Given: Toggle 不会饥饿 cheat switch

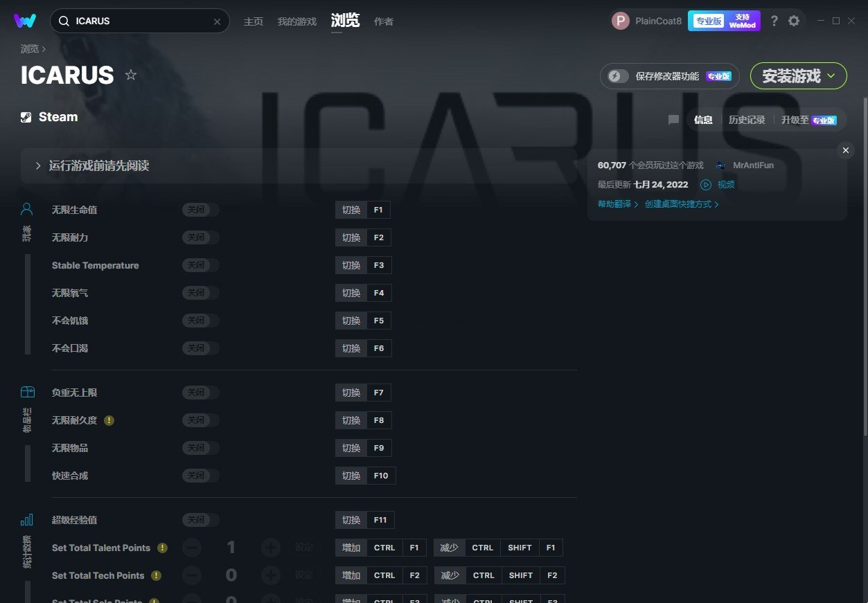Looking at the screenshot, I should pos(201,321).
